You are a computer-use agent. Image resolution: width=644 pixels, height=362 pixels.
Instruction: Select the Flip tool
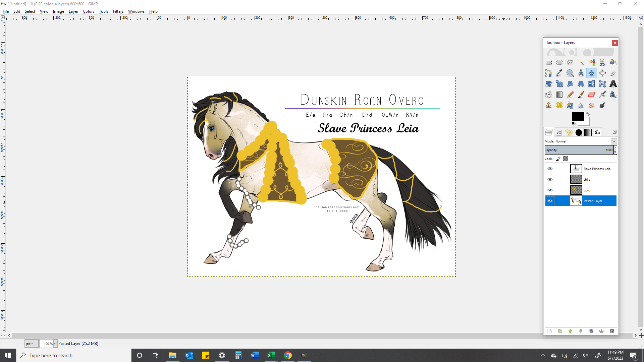[592, 84]
